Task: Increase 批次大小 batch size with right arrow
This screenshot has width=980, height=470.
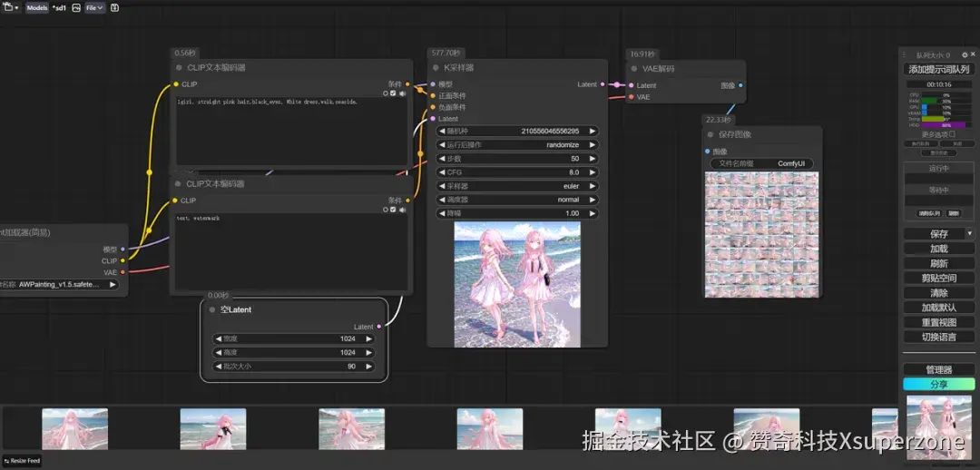Action: pyautogui.click(x=368, y=367)
